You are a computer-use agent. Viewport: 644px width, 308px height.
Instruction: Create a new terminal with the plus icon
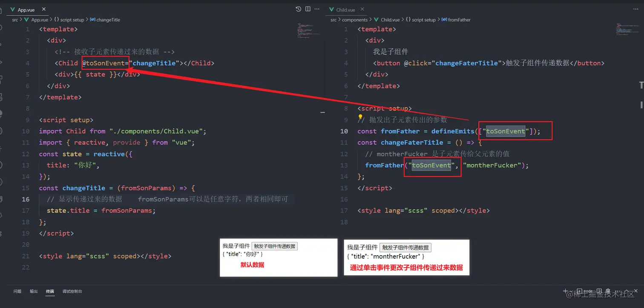coord(565,291)
